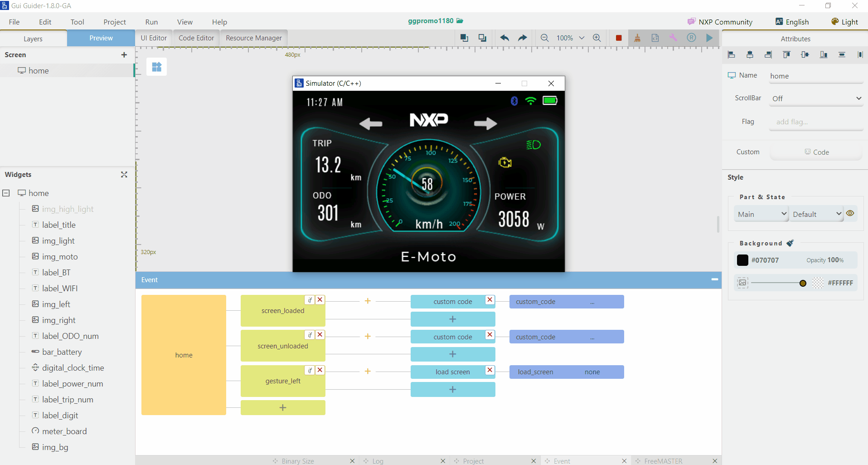The image size is (868, 465).
Task: Stop the simulation with the red stop icon
Action: (618, 38)
